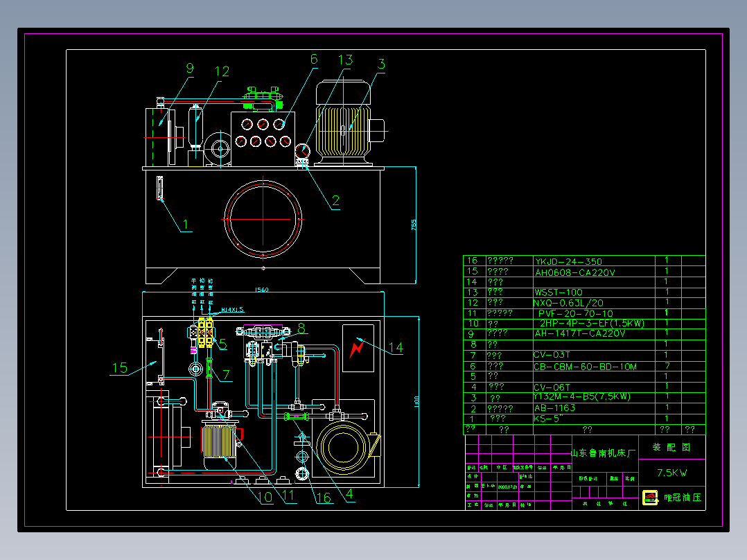This screenshot has width=747, height=560.
Task: Select callout number 7 on the drawing
Action: (x=226, y=375)
